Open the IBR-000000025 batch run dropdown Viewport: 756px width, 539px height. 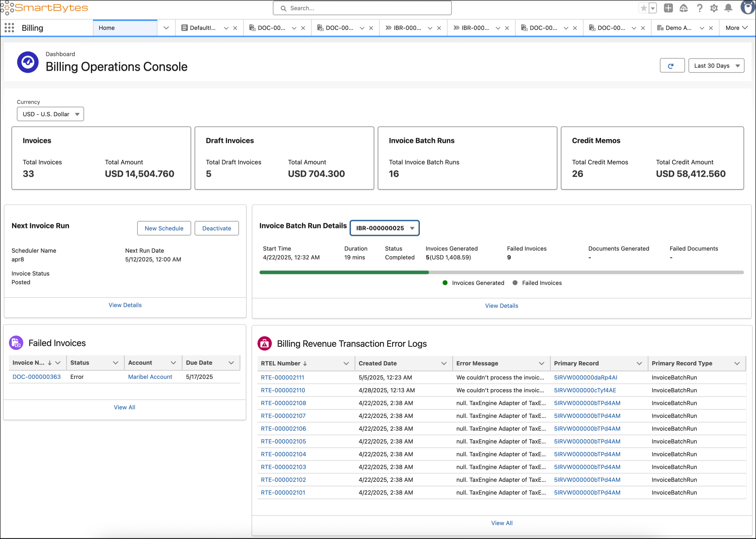[385, 228]
